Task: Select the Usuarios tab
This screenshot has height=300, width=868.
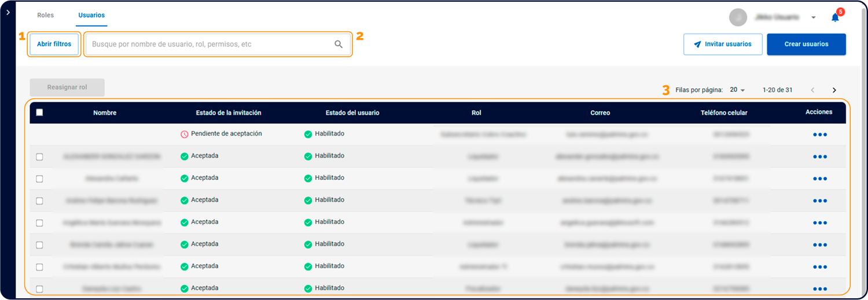Action: pos(91,15)
